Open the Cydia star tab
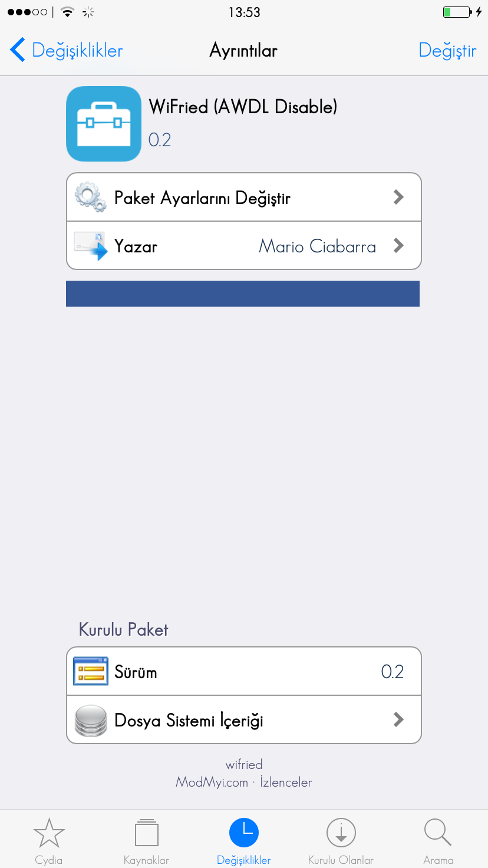Screen dimensions: 488x868 pos(48,841)
